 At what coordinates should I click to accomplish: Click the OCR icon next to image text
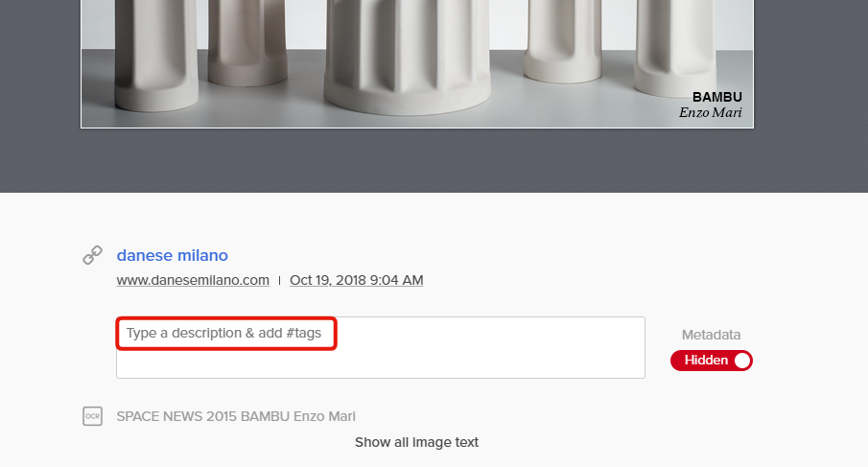point(92,416)
